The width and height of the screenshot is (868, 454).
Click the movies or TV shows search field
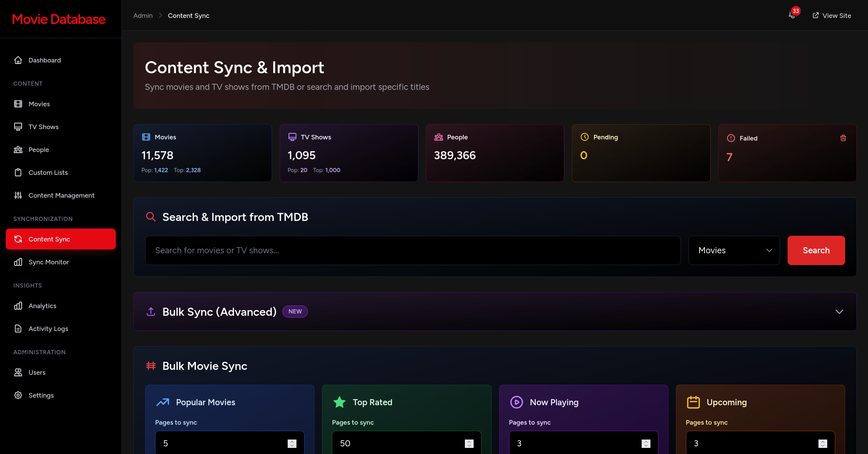click(x=413, y=250)
